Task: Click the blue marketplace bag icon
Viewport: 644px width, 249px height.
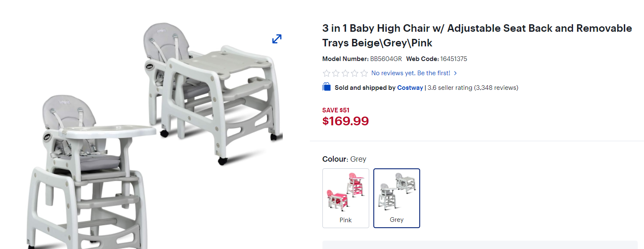Action: pyautogui.click(x=327, y=87)
